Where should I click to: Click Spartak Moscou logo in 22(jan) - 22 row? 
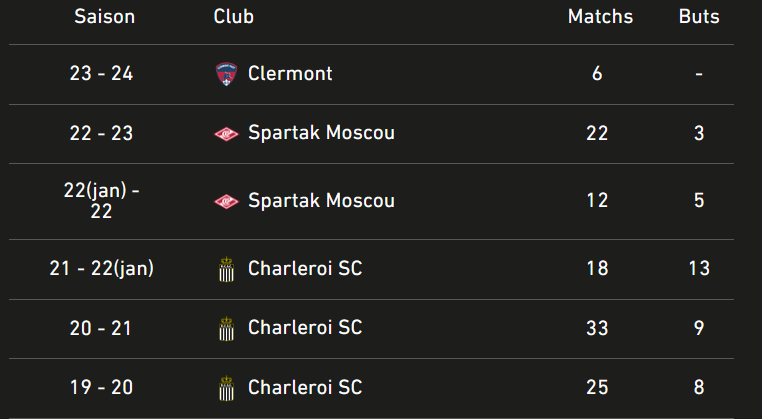coord(226,202)
